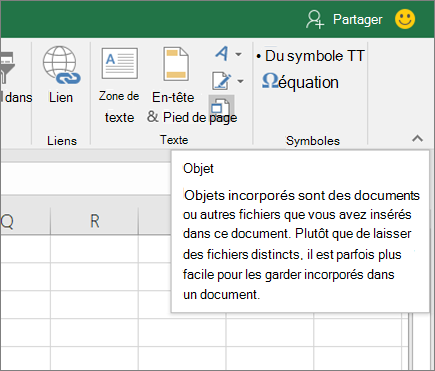The width and height of the screenshot is (435, 371).
Task: Click the Symboles group label
Action: [x=313, y=141]
